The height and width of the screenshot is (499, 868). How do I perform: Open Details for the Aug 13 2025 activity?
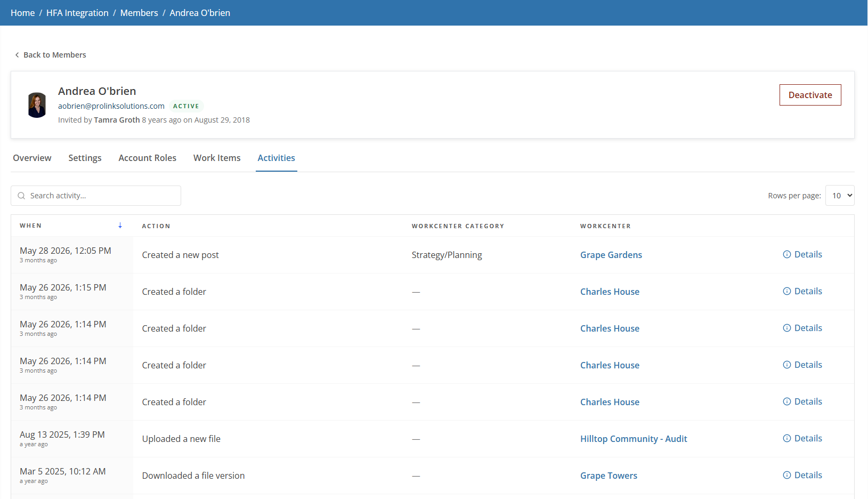[x=802, y=438]
